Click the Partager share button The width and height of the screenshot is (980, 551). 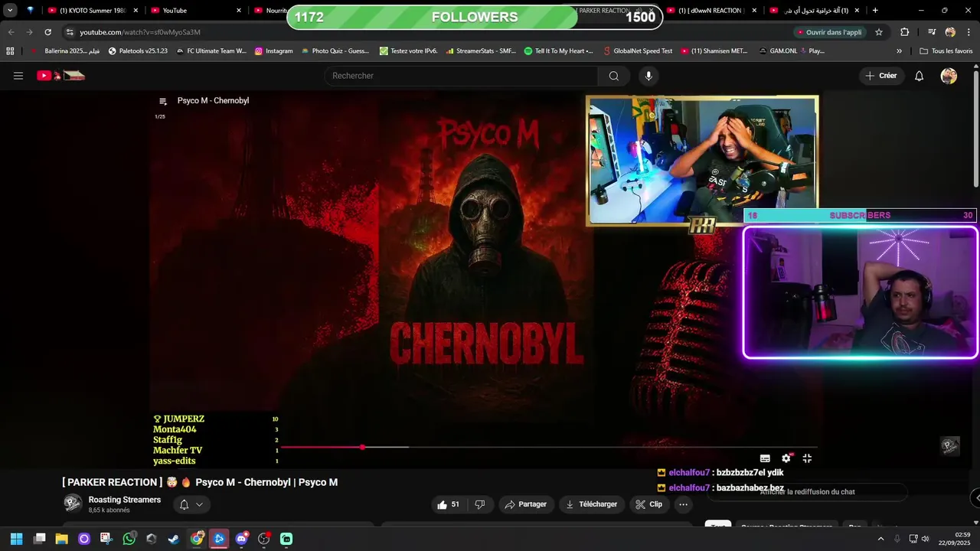pos(525,504)
